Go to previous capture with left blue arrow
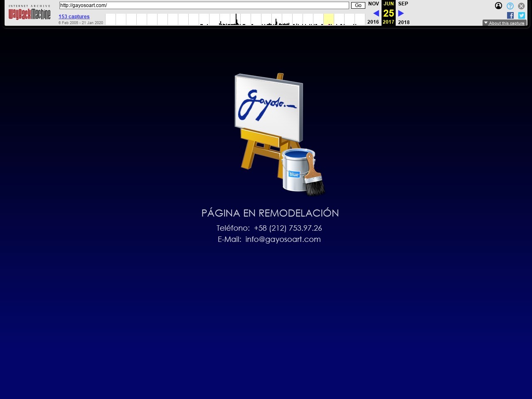This screenshot has width=532, height=399. (x=376, y=13)
